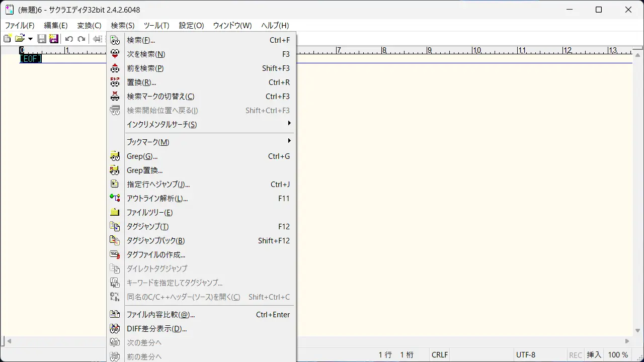
Task: Toggle the REC macro indicator in status bar
Action: click(575, 355)
